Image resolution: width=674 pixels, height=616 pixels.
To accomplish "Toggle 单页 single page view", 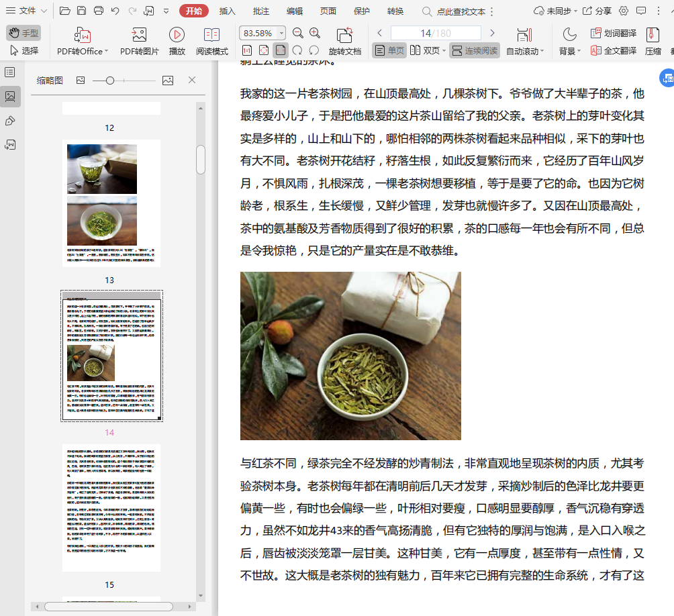I will [389, 51].
